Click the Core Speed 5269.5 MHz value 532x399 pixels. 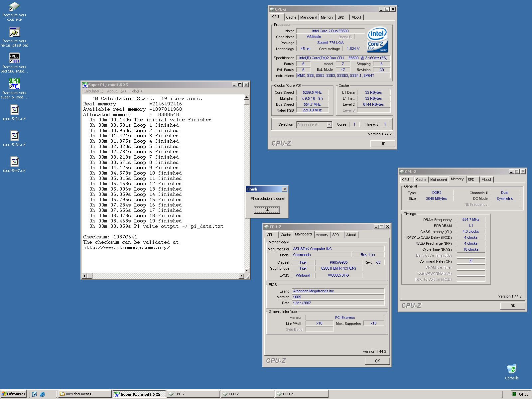(x=312, y=92)
